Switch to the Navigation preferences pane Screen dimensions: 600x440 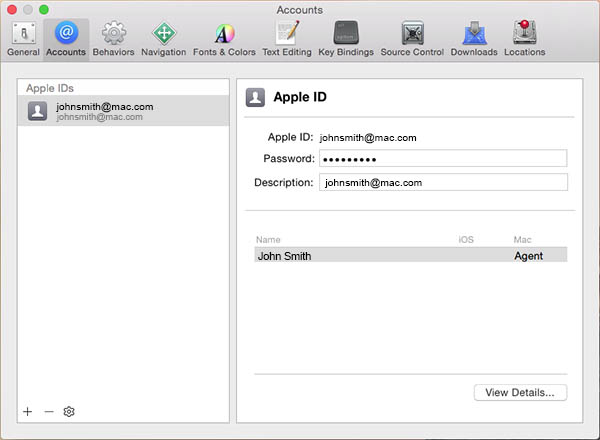163,39
